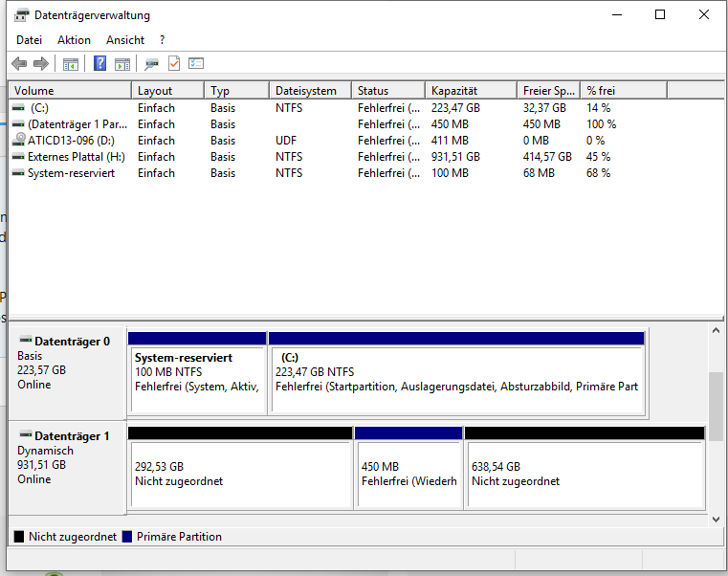Click the 45 % free cell
Screen dimensions: 728x576
pos(599,157)
